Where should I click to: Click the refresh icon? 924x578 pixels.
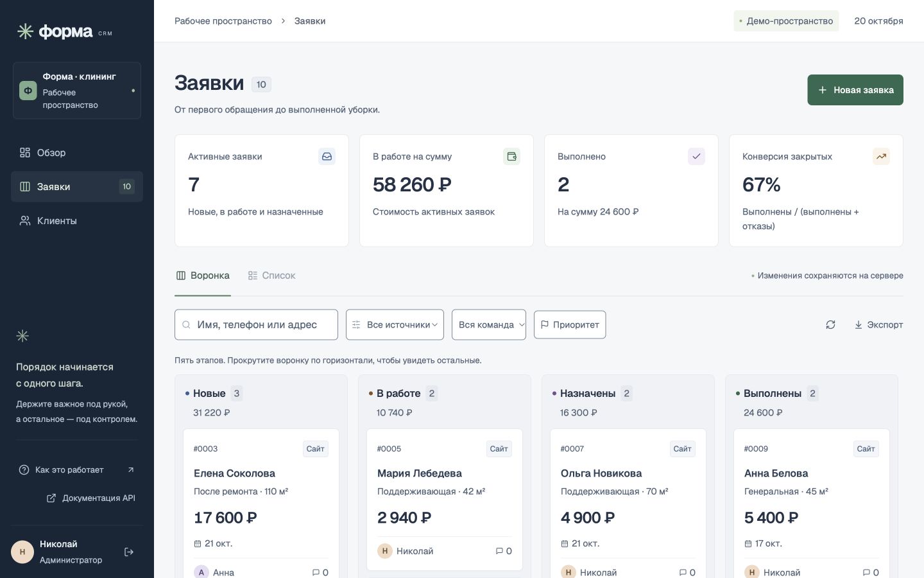[x=830, y=325]
